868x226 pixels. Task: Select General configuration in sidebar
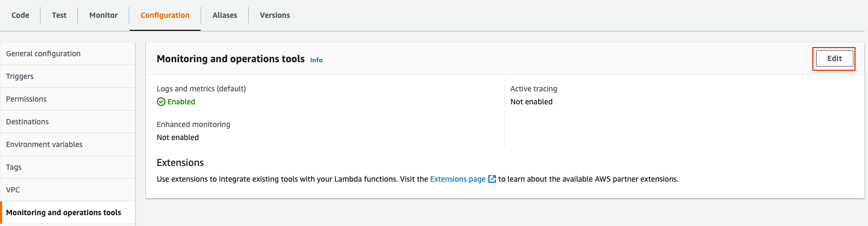click(x=68, y=54)
